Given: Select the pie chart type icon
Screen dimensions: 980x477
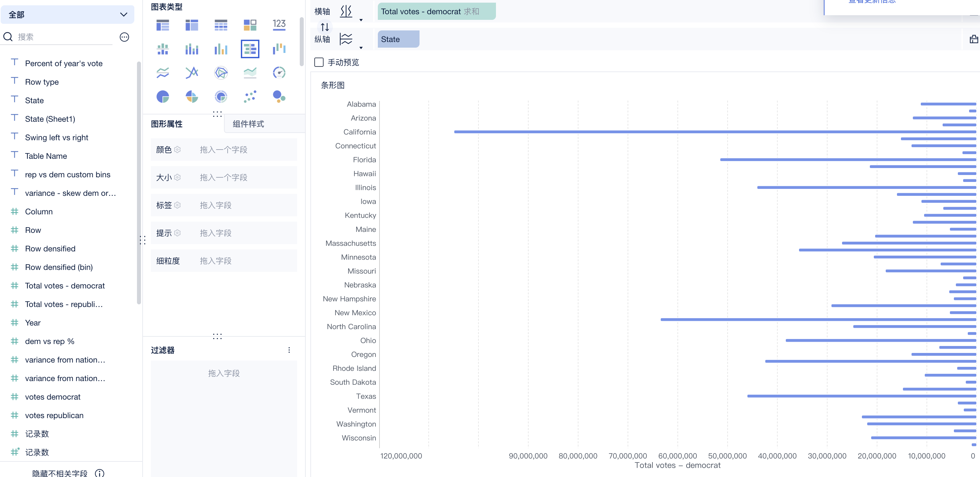Looking at the screenshot, I should 162,97.
